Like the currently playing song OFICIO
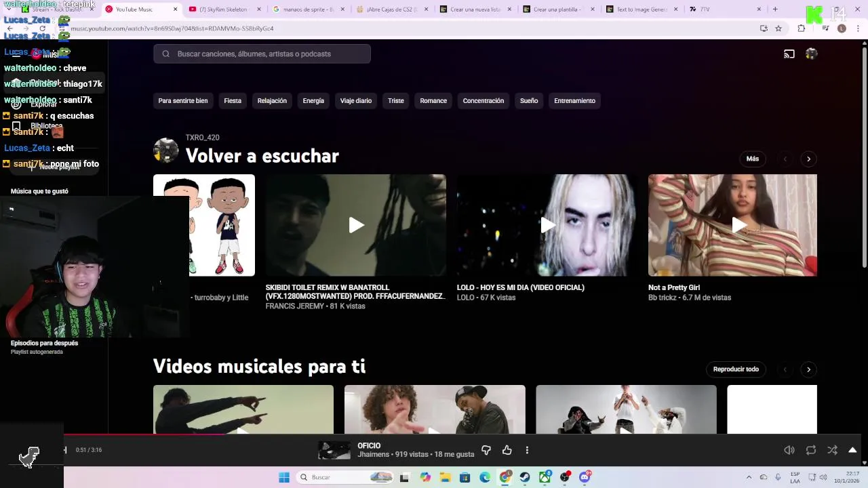The image size is (868, 488). coord(507,450)
